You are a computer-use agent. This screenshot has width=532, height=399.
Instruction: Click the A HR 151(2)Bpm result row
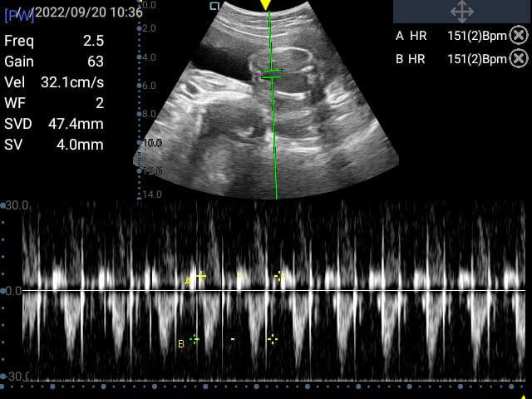point(451,35)
